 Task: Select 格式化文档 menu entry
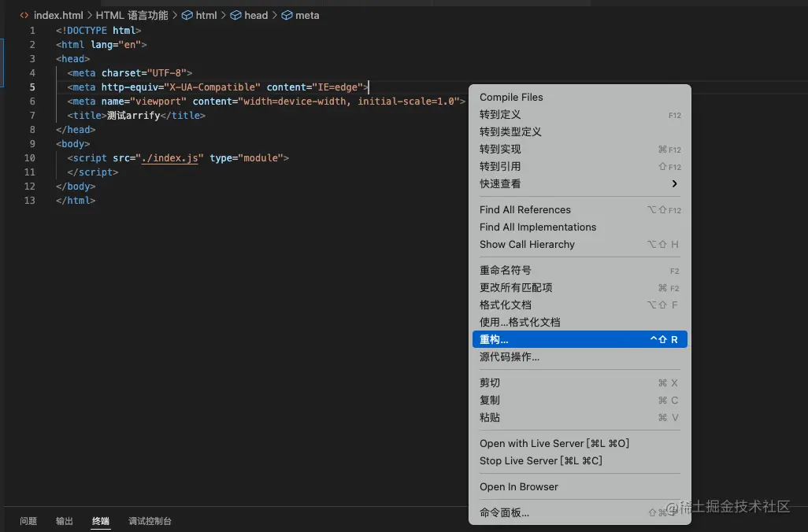coord(580,305)
